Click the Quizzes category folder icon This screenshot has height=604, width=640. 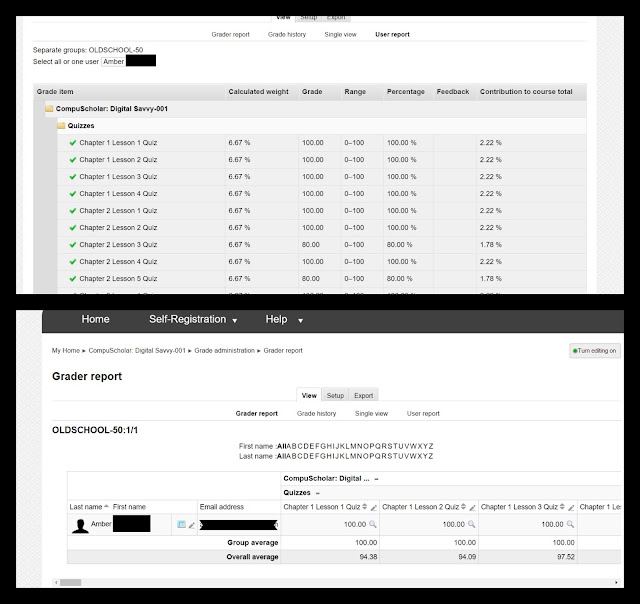coord(61,126)
